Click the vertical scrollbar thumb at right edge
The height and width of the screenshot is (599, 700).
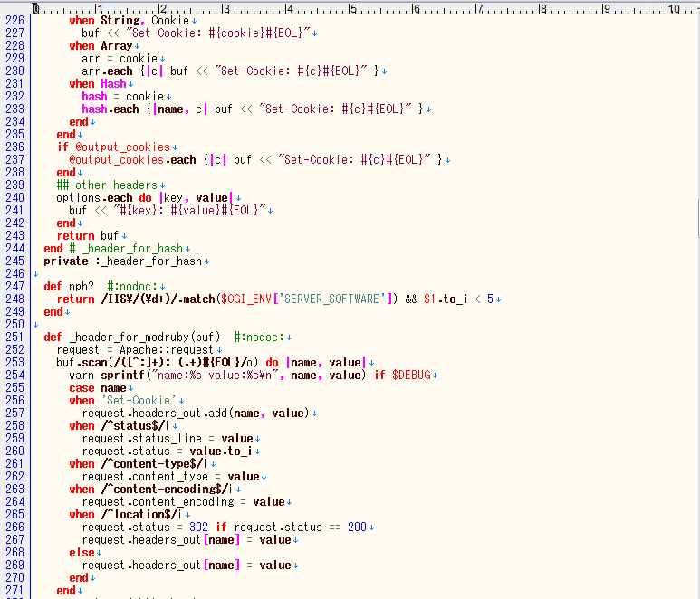coord(698,221)
